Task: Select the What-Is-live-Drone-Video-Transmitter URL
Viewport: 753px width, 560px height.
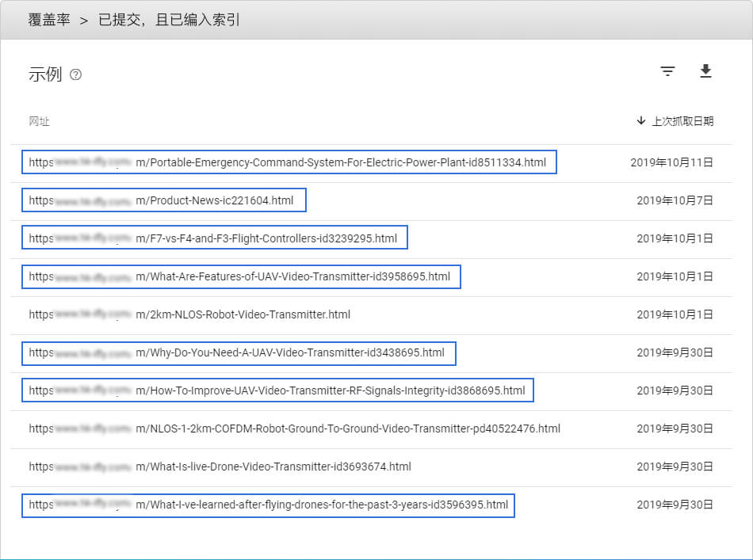Action: (220, 467)
